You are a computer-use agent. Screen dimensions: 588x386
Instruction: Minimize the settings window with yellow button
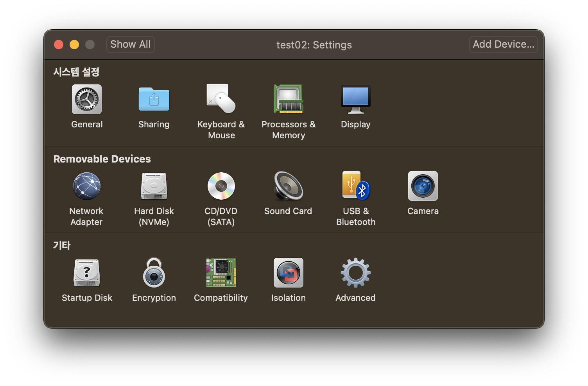[74, 45]
